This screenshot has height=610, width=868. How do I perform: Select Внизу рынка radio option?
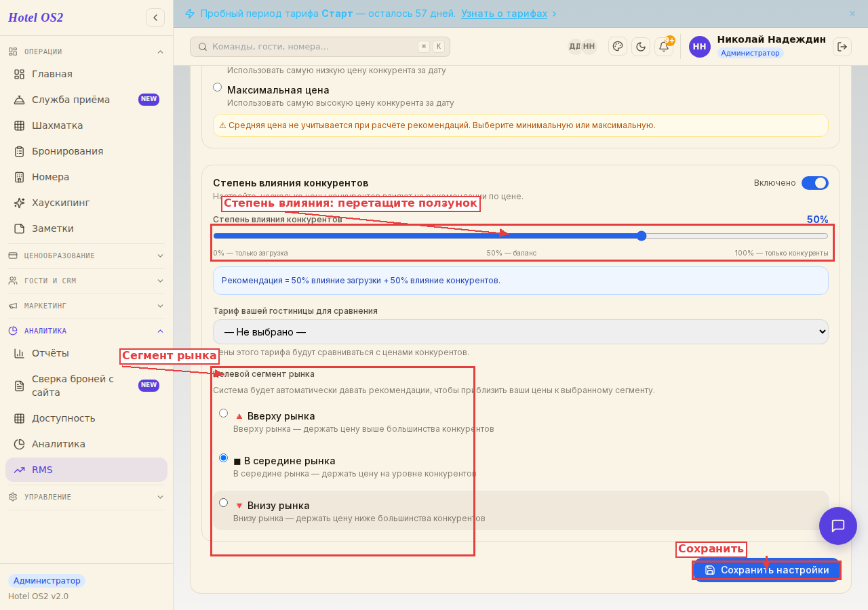tap(223, 503)
